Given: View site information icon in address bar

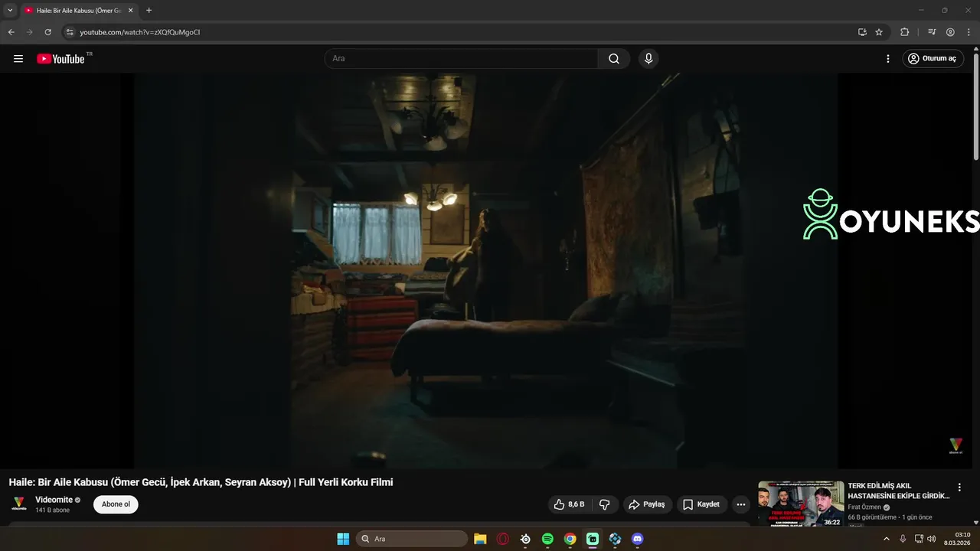Looking at the screenshot, I should 70,32.
